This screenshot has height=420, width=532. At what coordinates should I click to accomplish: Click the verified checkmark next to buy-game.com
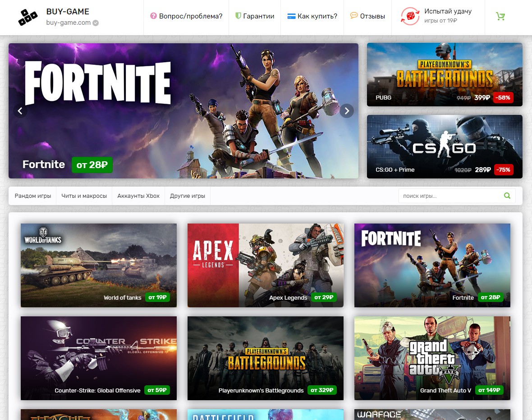tap(96, 23)
